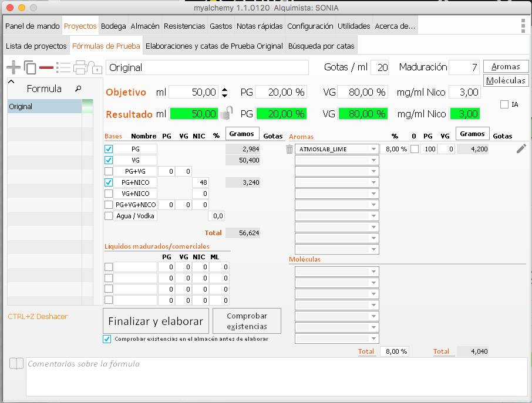The image size is (532, 403).
Task: Click padlock icon next to Resultado ml
Action: tap(227, 113)
